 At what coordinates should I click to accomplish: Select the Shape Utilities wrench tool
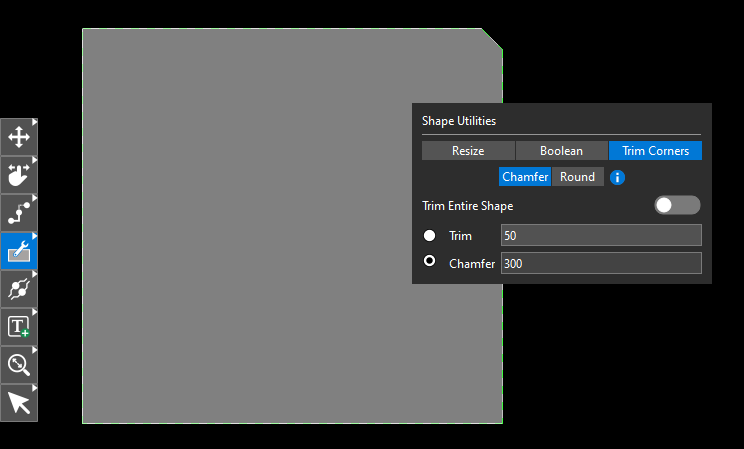[x=19, y=251]
